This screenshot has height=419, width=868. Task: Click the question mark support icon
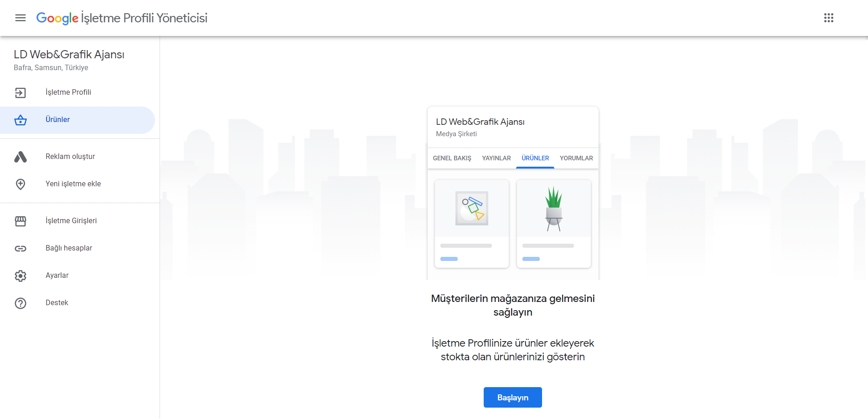[x=21, y=303]
